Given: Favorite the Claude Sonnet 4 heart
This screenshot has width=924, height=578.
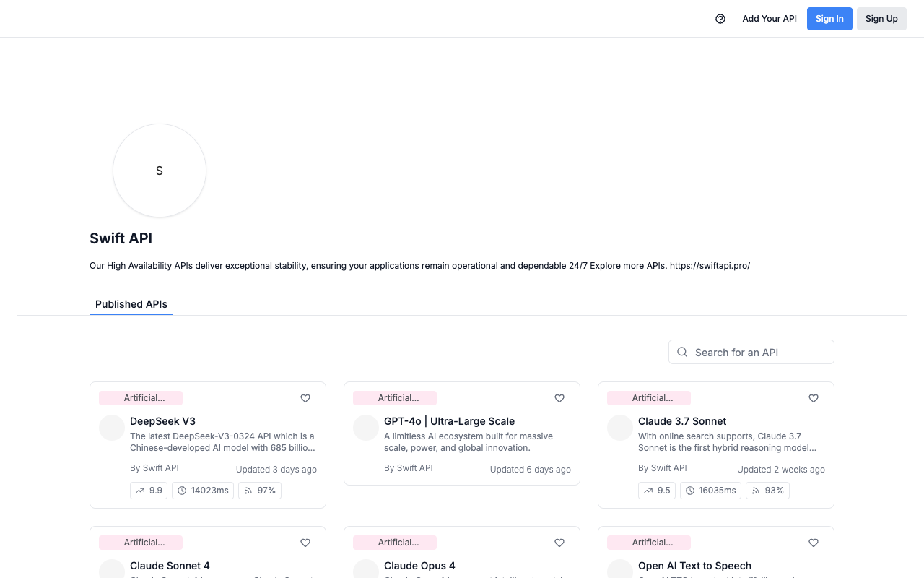Looking at the screenshot, I should (305, 543).
